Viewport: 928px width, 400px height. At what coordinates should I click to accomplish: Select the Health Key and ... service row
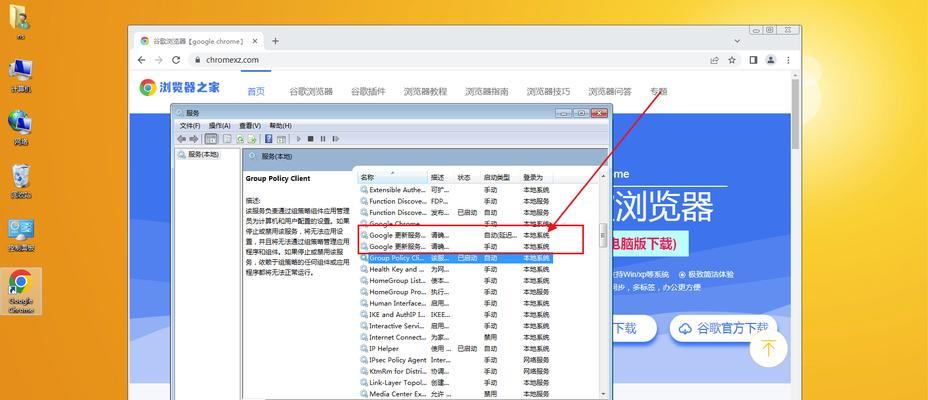click(455, 269)
